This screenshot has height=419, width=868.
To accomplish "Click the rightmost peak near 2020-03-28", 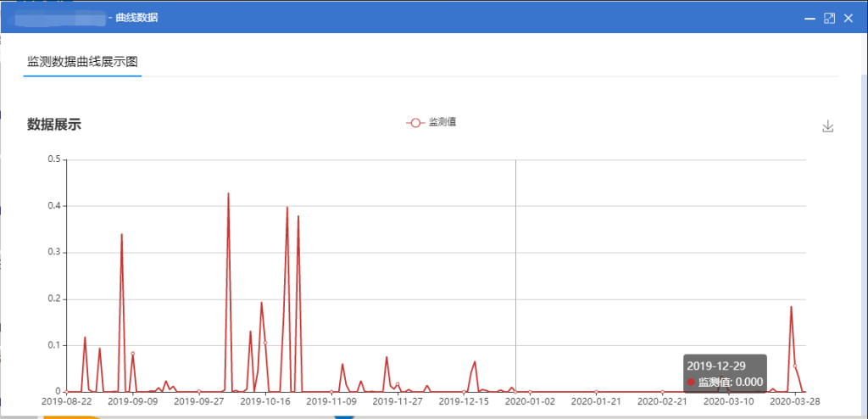I will 791,308.
